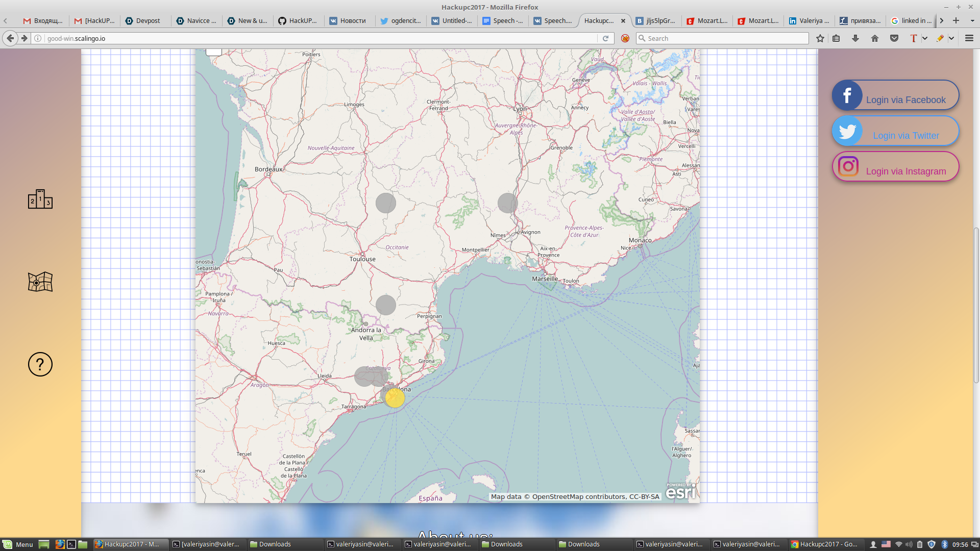This screenshot has width=980, height=551.
Task: Open the map icon in left sidebar
Action: (40, 282)
